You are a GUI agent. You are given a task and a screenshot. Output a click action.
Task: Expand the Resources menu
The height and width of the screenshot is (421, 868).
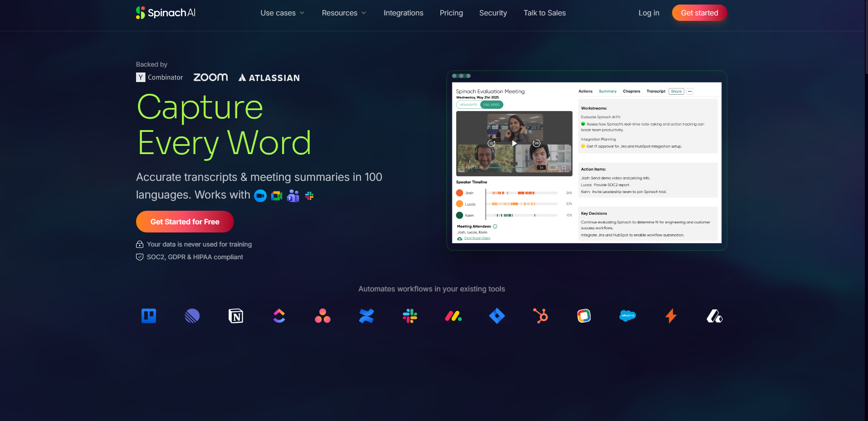pos(344,13)
